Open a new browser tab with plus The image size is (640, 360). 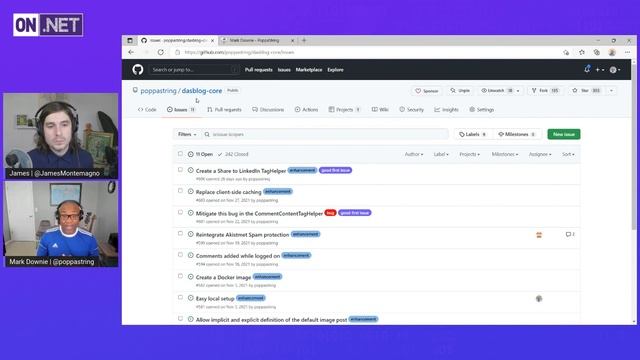point(304,40)
